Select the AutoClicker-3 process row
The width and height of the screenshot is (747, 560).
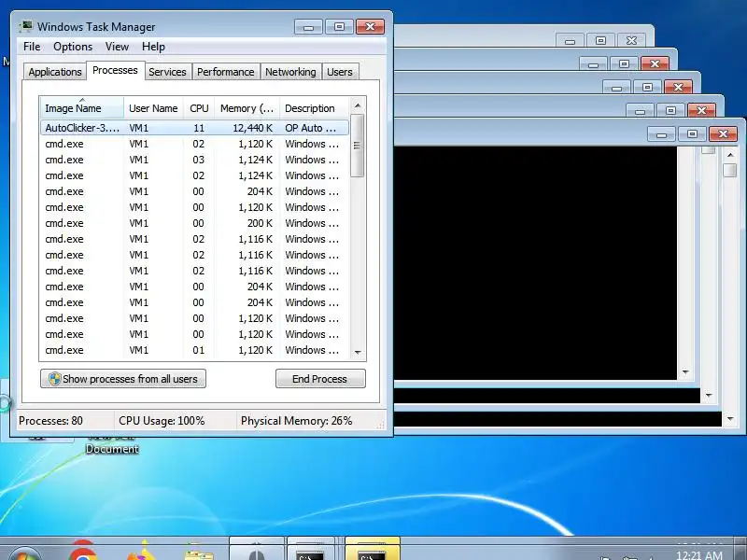194,128
